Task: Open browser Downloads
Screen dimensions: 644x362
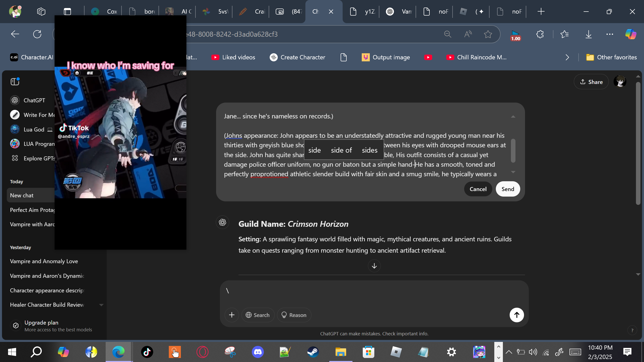Action: point(588,34)
